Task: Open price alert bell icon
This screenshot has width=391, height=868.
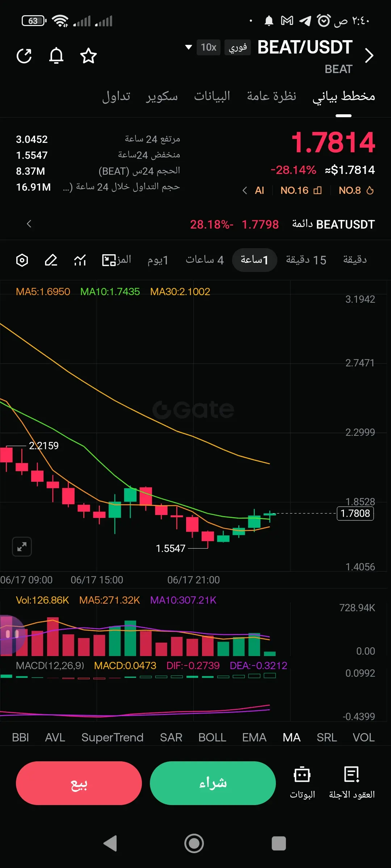Action: click(x=56, y=56)
